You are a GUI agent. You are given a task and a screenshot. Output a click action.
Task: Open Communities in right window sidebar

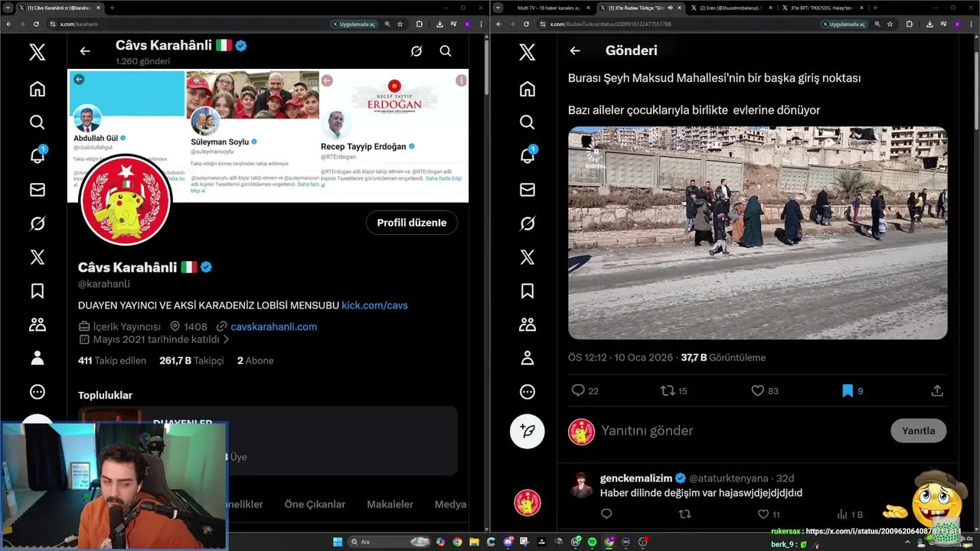point(527,324)
